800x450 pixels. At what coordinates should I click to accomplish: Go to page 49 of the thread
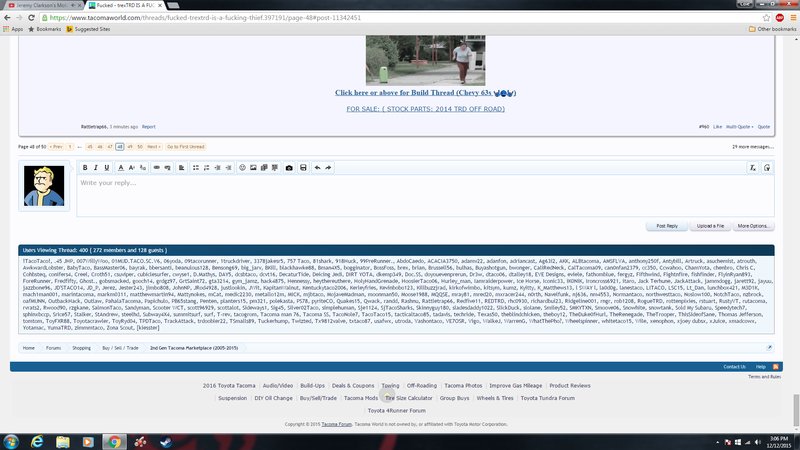(130, 147)
